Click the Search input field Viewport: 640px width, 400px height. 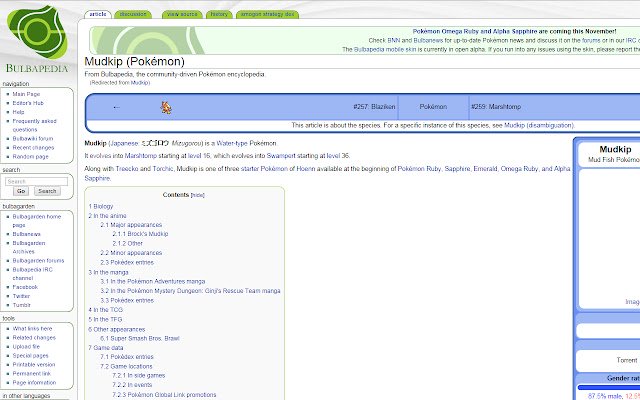[36, 181]
